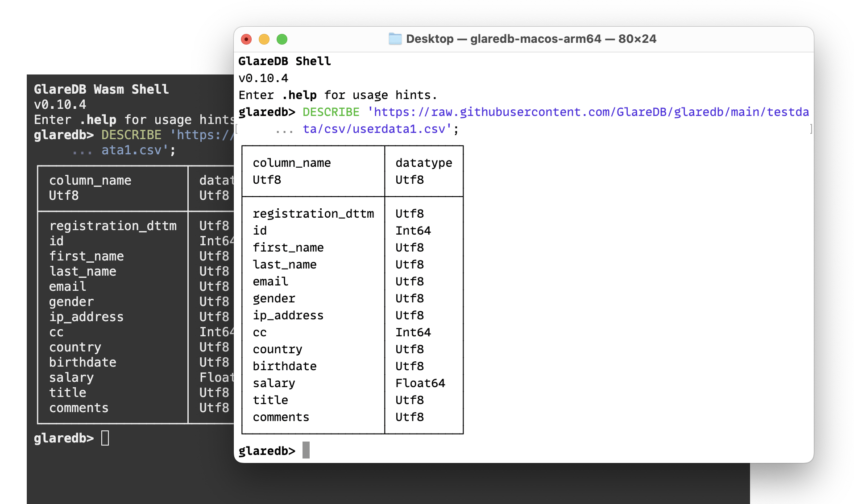Select 'email' in the macOS terminal table

tap(270, 281)
